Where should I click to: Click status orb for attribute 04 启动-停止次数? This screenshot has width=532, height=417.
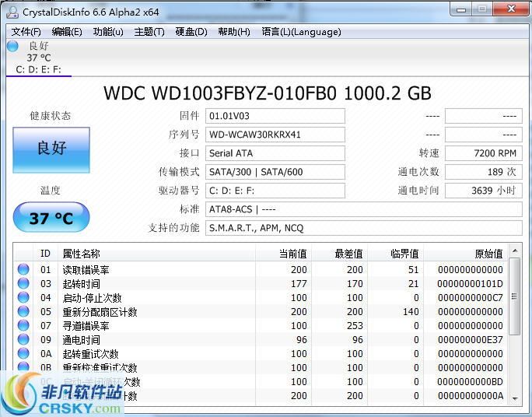tap(23, 297)
